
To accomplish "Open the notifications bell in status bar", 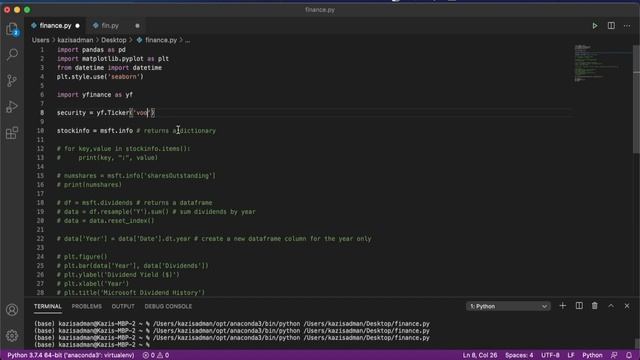I will [x=629, y=355].
